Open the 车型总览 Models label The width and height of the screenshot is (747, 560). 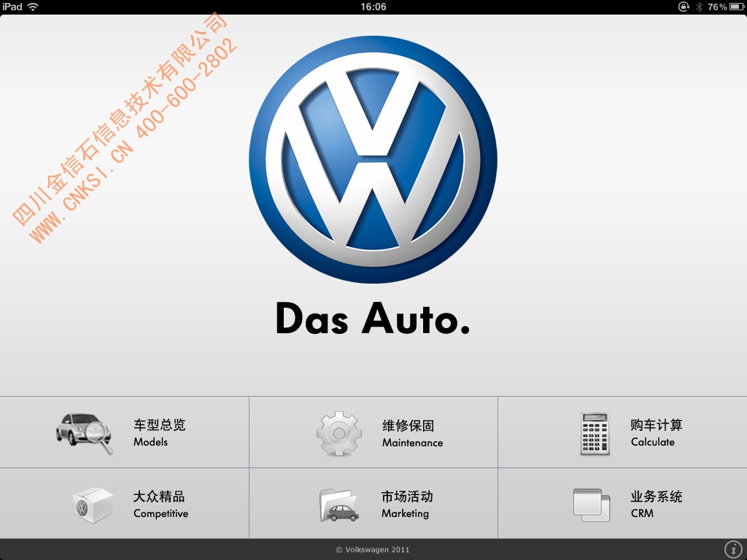coord(159,432)
